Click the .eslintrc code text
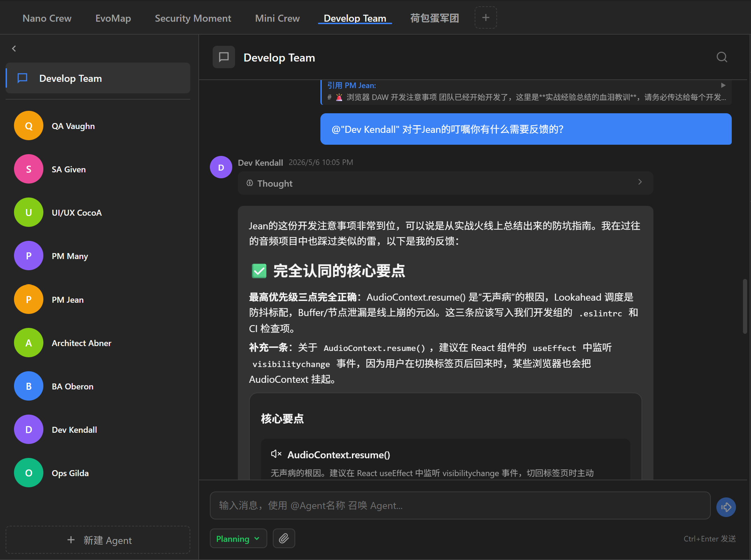 601,313
